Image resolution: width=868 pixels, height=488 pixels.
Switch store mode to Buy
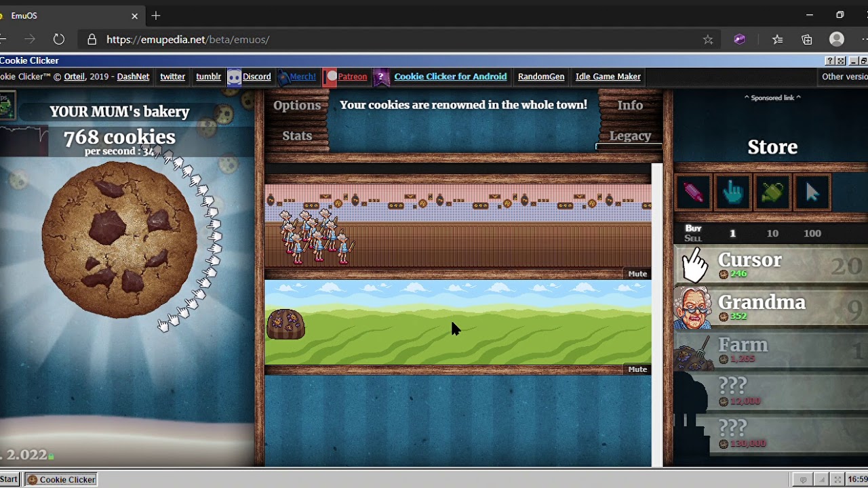693,228
